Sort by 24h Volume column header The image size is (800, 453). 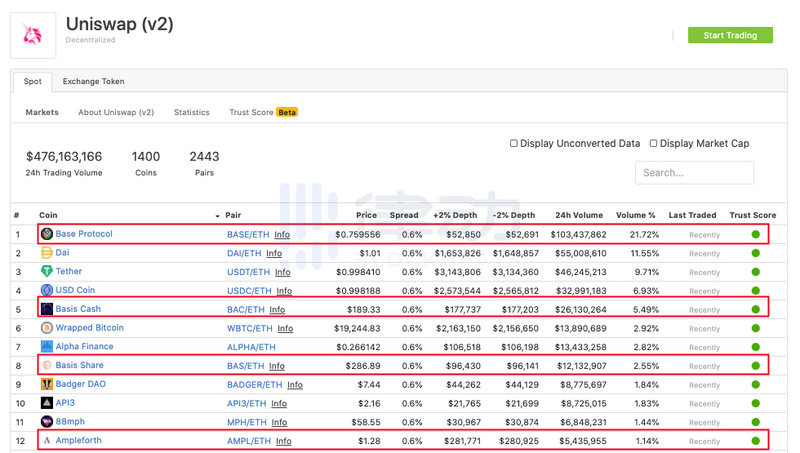[x=579, y=215]
